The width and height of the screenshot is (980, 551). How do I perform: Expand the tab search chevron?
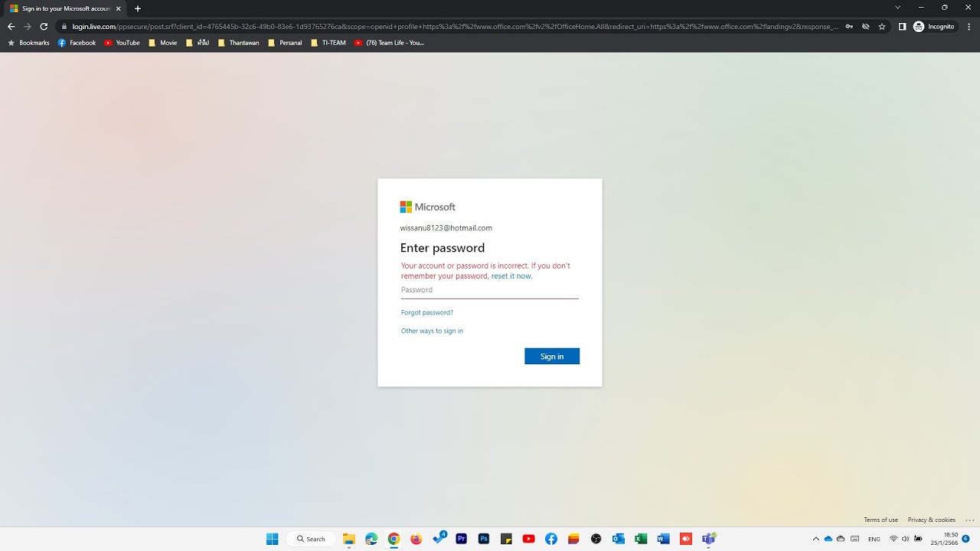coord(898,7)
